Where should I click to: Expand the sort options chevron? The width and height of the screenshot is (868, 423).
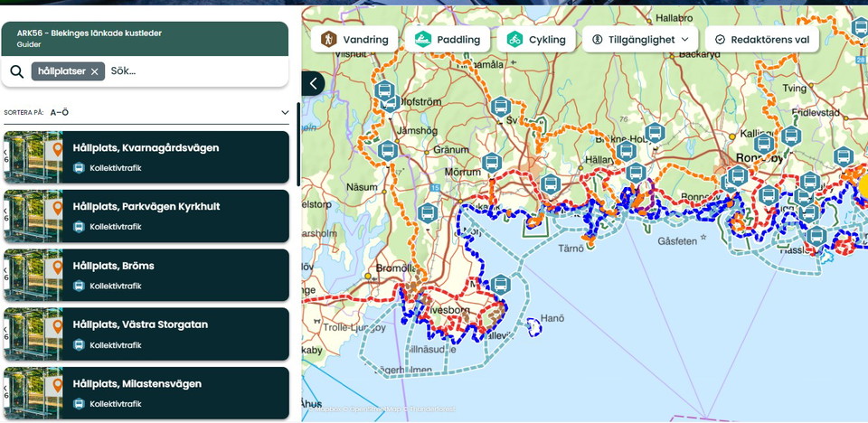(285, 112)
